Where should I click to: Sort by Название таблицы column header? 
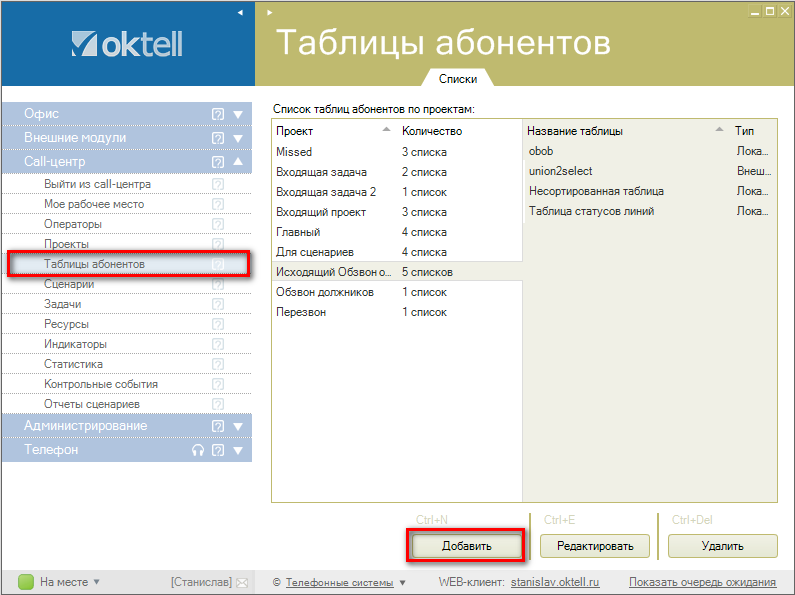575,131
